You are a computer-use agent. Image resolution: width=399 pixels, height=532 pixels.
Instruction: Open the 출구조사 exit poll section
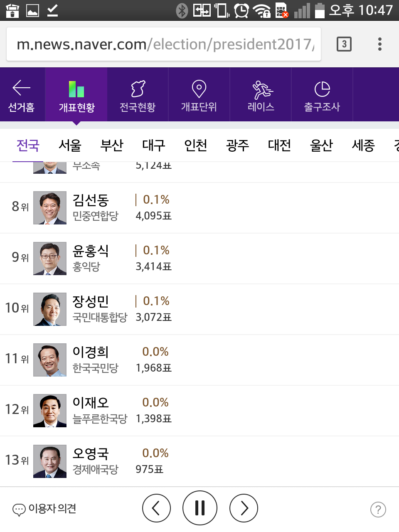tap(322, 95)
